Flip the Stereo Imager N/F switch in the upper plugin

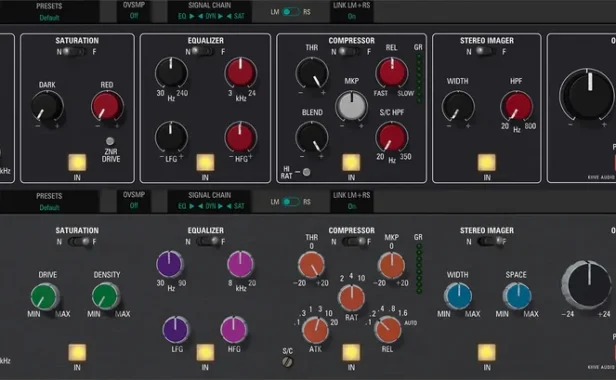click(x=486, y=51)
